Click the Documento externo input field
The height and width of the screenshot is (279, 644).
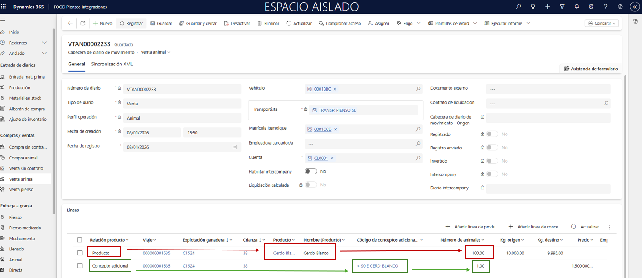click(548, 89)
